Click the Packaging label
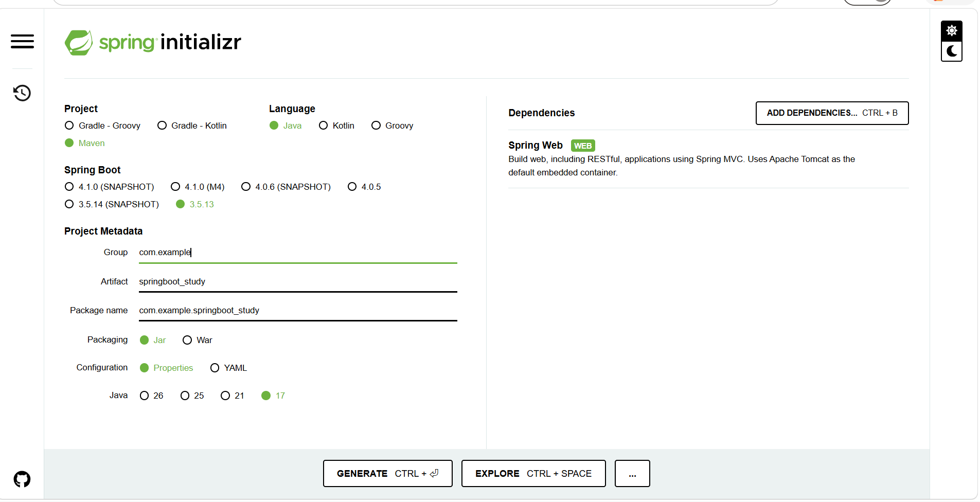Screen dimensions: 980x502 (108, 339)
